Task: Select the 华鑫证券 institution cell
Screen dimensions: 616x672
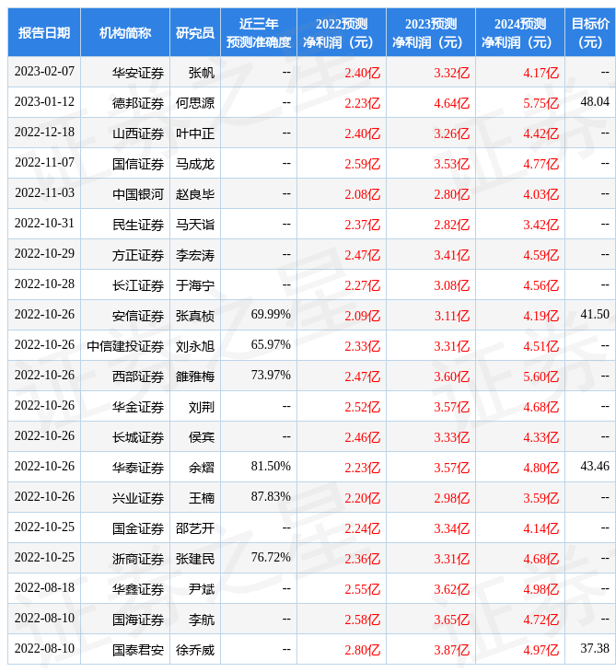Action: 125,590
